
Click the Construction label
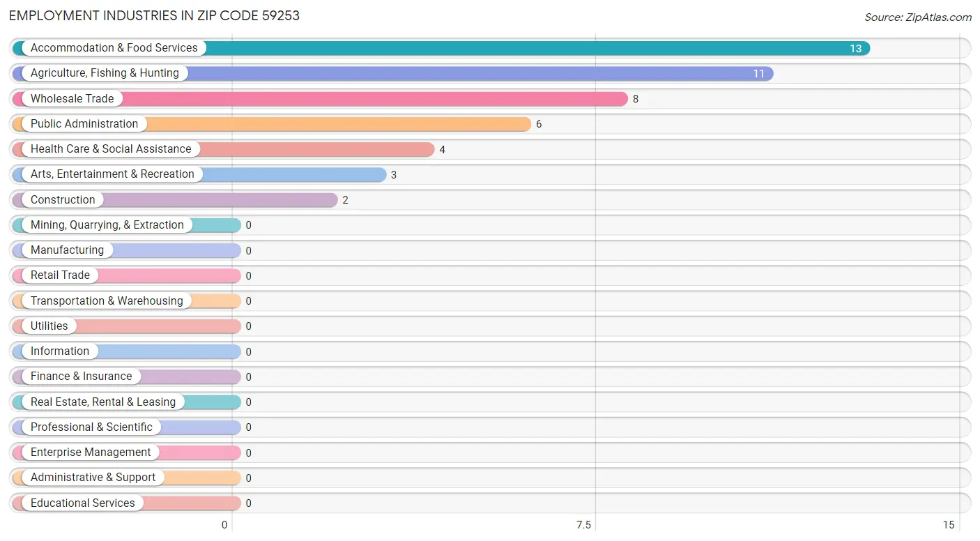pyautogui.click(x=63, y=200)
